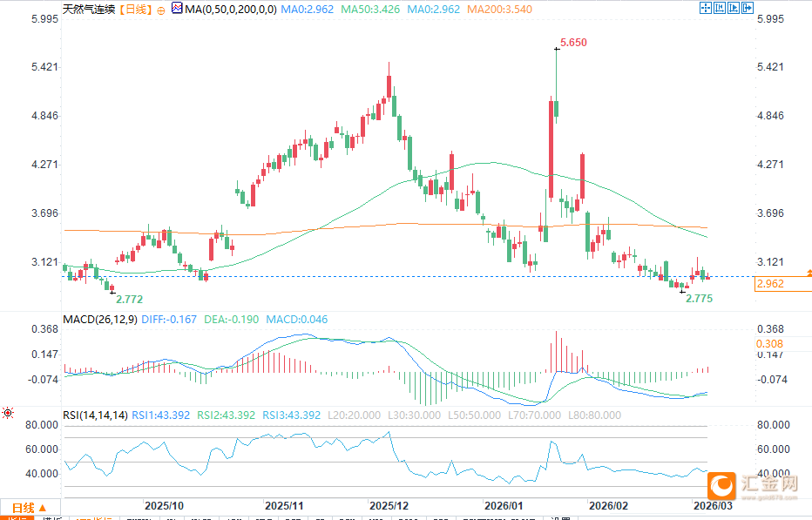
Task: Click the red sun-shaped icon beside RSI
Action: click(x=7, y=413)
